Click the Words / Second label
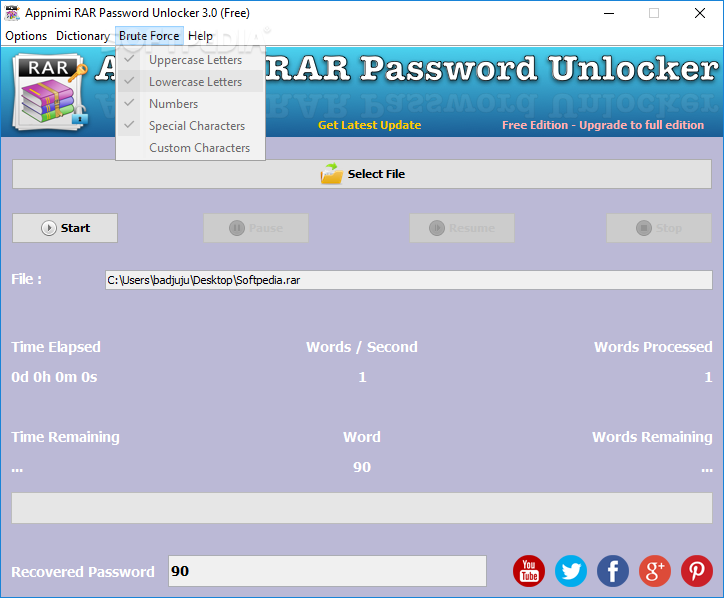The image size is (724, 598). point(362,347)
